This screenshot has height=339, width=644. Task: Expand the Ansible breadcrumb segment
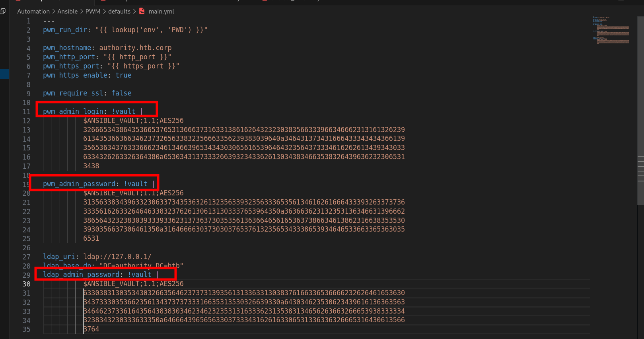[x=68, y=11]
